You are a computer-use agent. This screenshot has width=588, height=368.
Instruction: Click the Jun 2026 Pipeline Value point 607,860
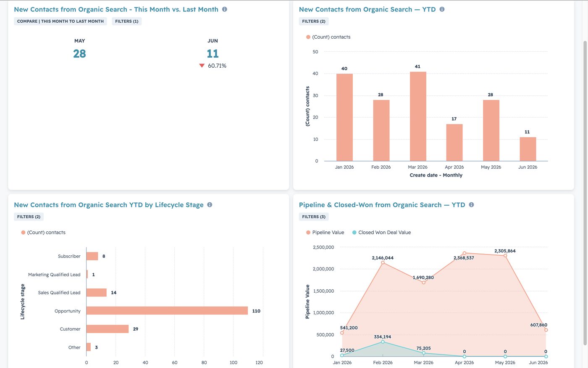click(x=546, y=330)
